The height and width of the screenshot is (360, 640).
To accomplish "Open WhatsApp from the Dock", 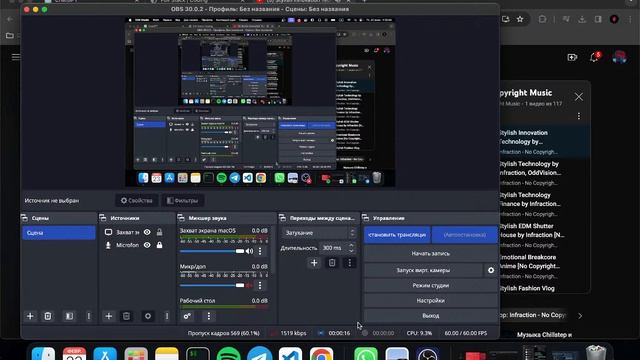I will click(x=366, y=354).
